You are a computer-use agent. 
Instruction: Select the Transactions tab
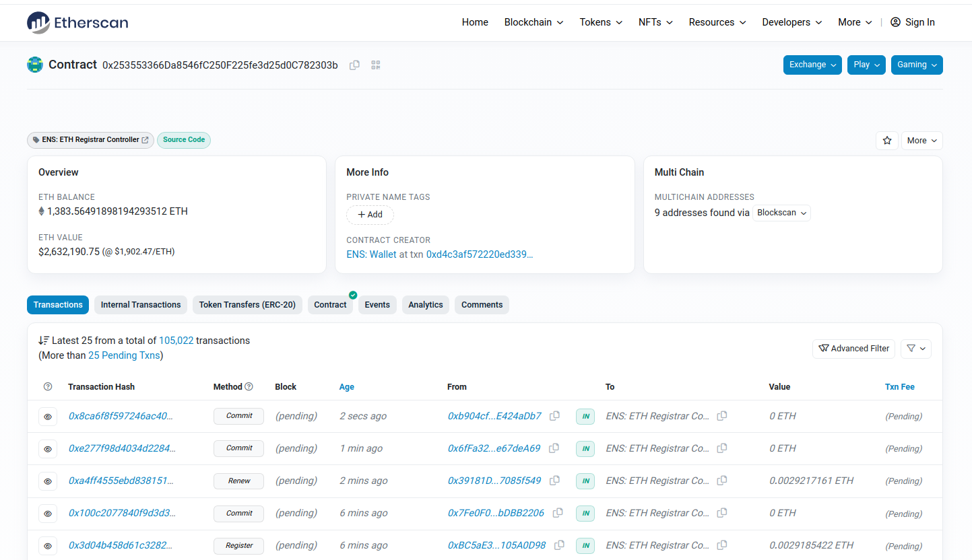tap(58, 305)
